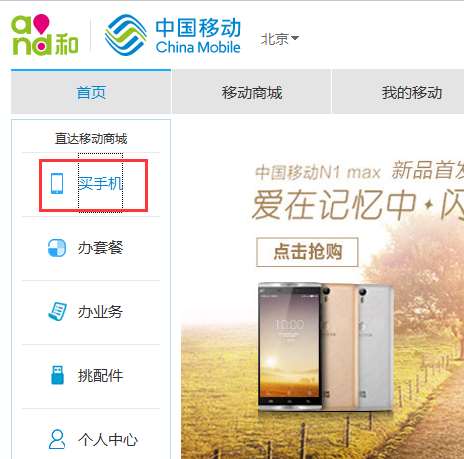Click the phone icon beside 买手机
This screenshot has width=464, height=459.
pyautogui.click(x=57, y=183)
